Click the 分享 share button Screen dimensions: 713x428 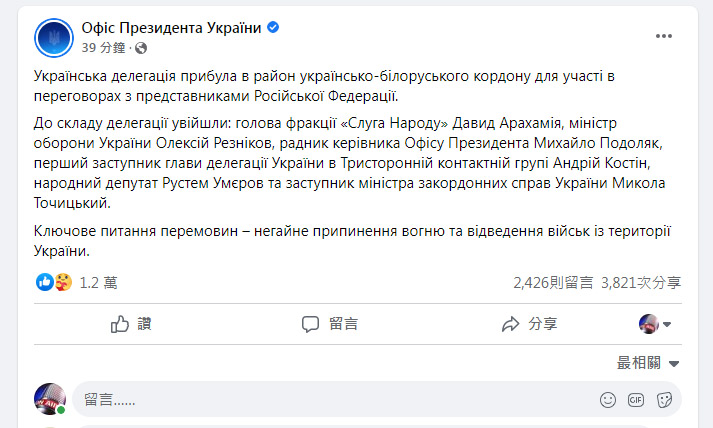(529, 323)
